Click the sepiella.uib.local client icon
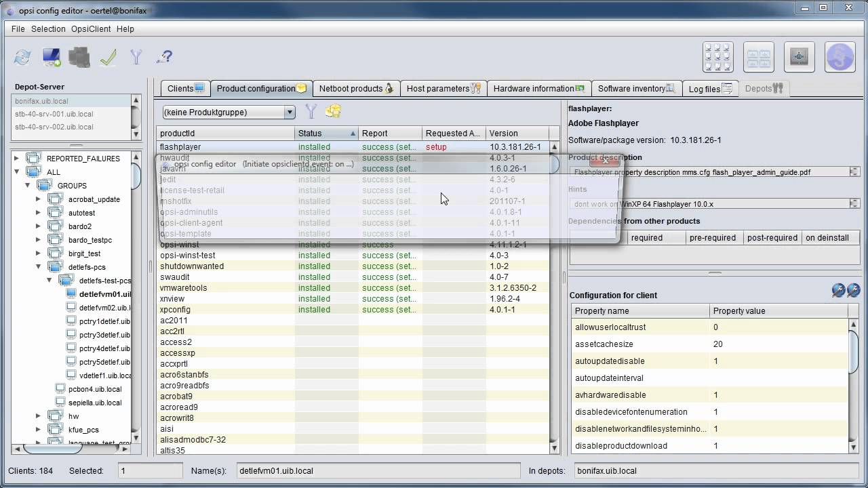 pos(61,403)
